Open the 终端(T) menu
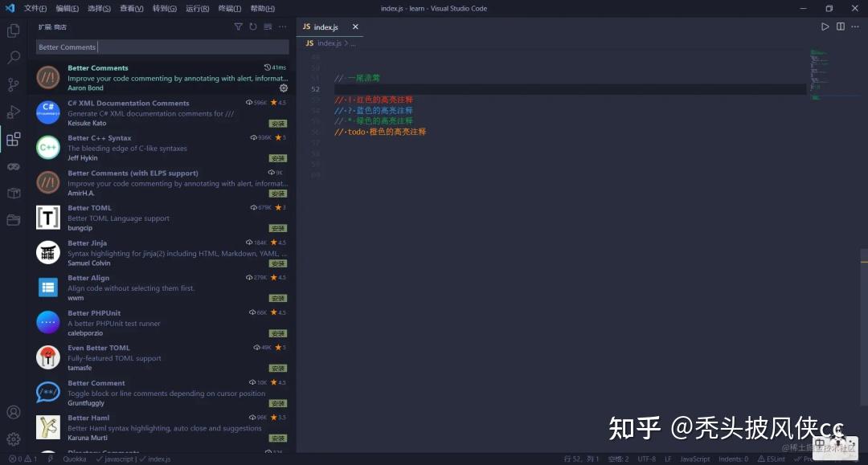 (x=230, y=8)
